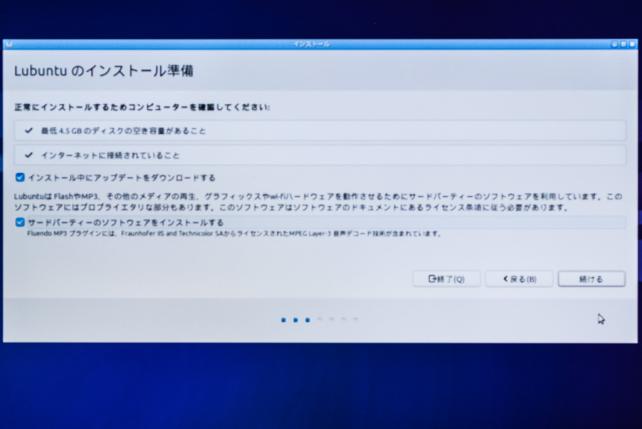The height and width of the screenshot is (429, 642).
Task: Toggle インストール中にアップデートをダウンロードする checkbox
Action: click(20, 177)
